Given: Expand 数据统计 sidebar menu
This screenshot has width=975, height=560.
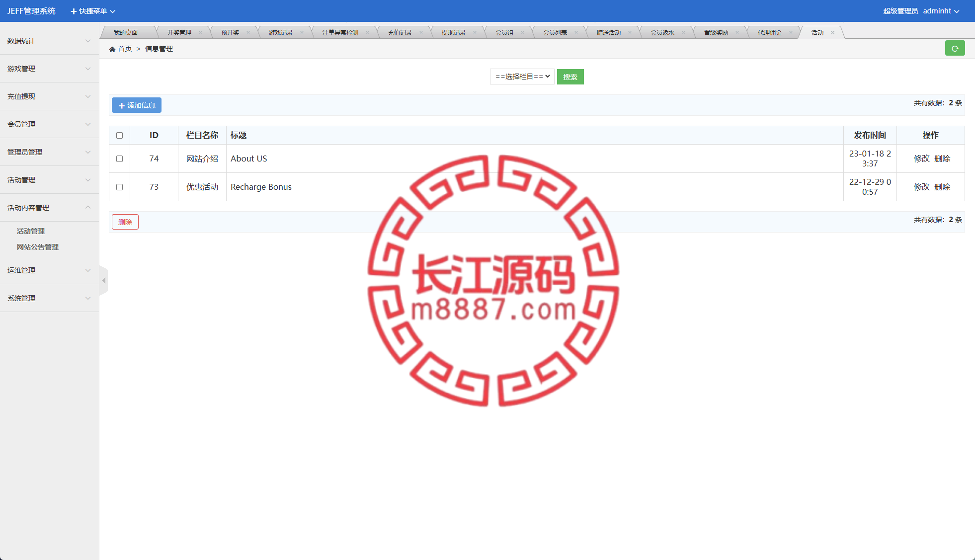Looking at the screenshot, I should click(x=49, y=41).
